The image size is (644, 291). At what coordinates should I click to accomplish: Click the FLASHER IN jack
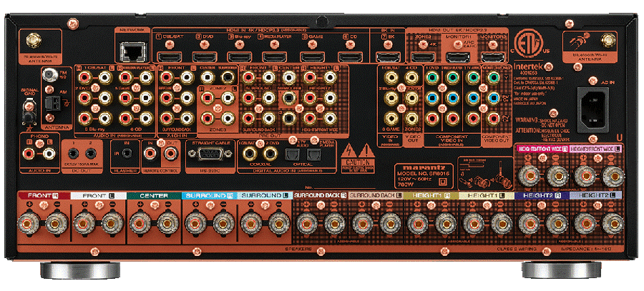point(126,152)
